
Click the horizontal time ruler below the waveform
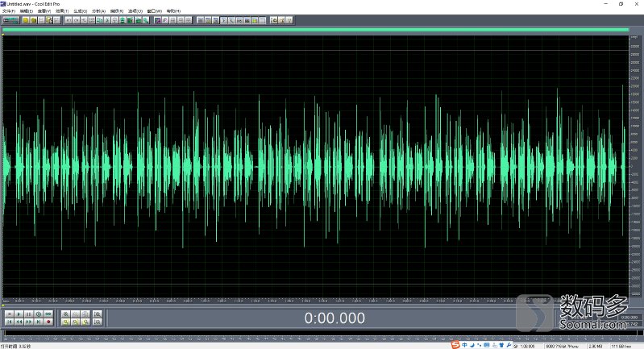coord(314,301)
